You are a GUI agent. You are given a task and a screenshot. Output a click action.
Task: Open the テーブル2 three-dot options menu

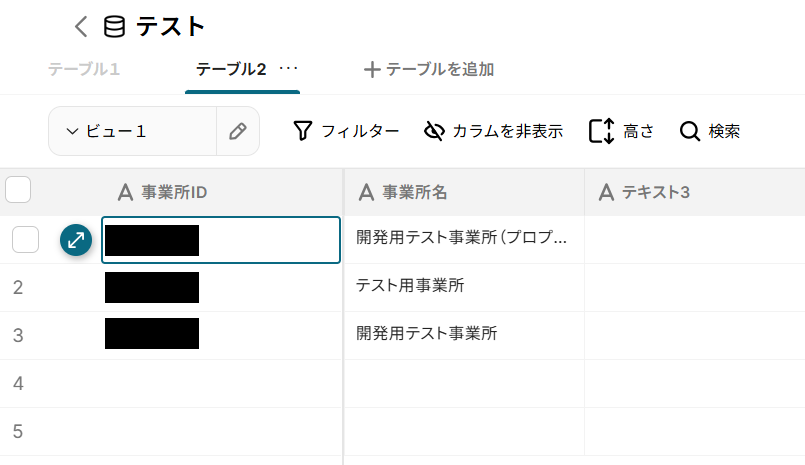(x=289, y=68)
